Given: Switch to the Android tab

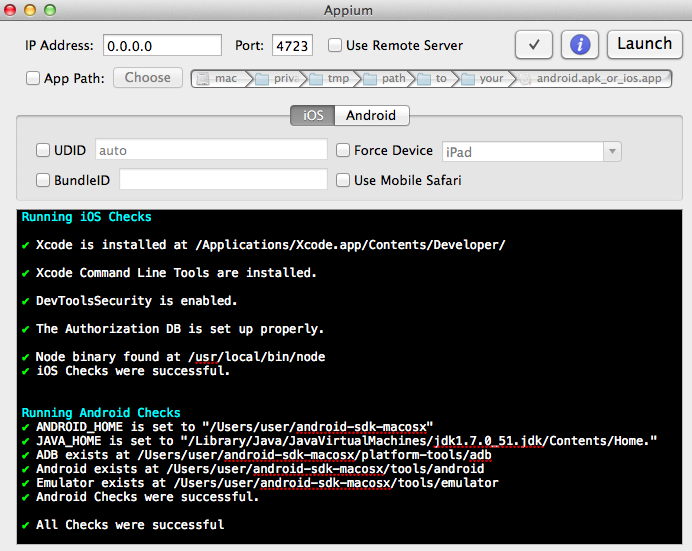Looking at the screenshot, I should tap(372, 115).
